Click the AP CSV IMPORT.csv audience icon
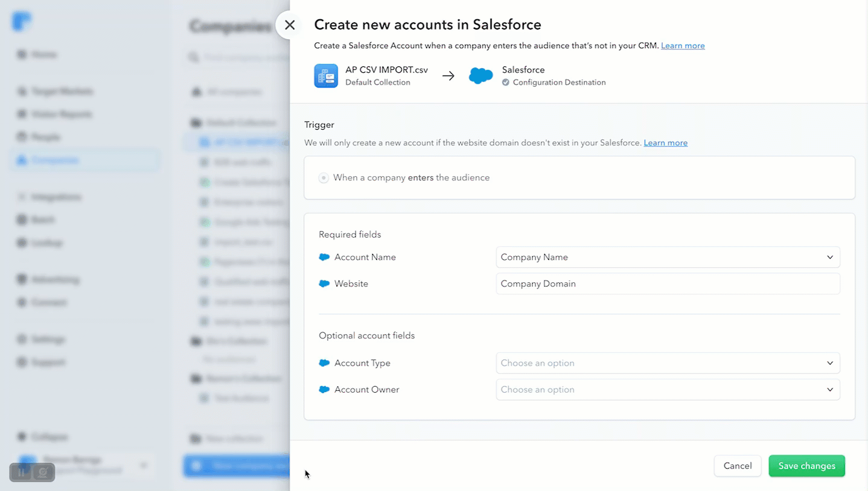Screen dimensions: 868x491 pyautogui.click(x=326, y=76)
